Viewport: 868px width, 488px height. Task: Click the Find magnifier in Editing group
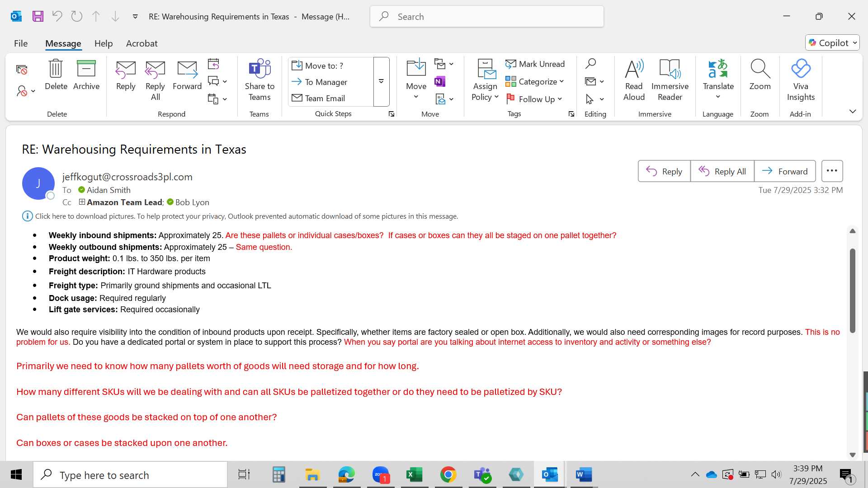590,64
